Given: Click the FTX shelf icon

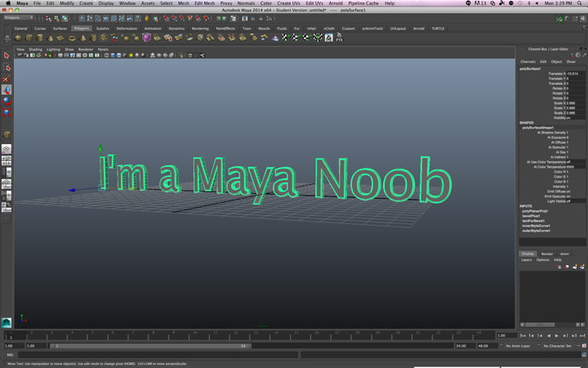Looking at the screenshot, I should pyautogui.click(x=339, y=37).
